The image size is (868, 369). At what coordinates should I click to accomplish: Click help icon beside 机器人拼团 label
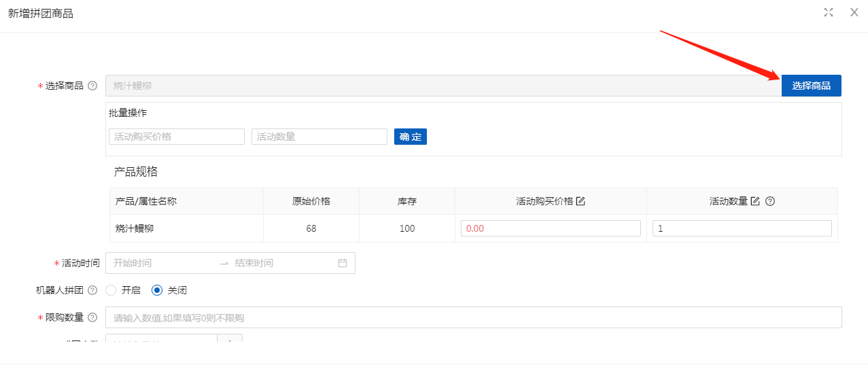pos(92,290)
